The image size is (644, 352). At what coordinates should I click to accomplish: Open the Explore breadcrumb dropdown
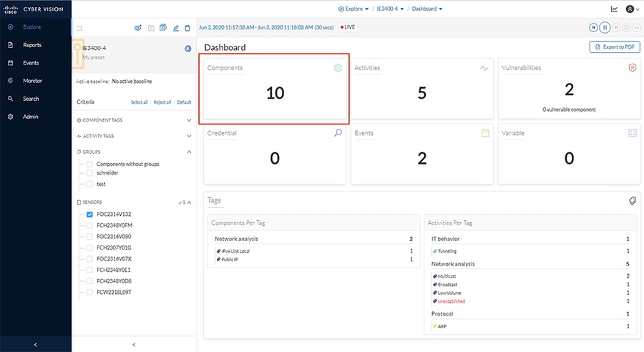[353, 9]
